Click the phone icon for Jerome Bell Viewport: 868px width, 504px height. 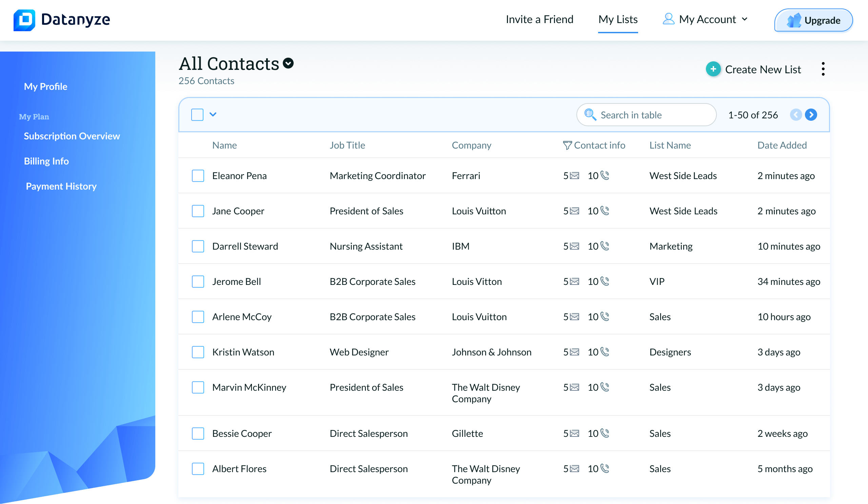tap(605, 282)
